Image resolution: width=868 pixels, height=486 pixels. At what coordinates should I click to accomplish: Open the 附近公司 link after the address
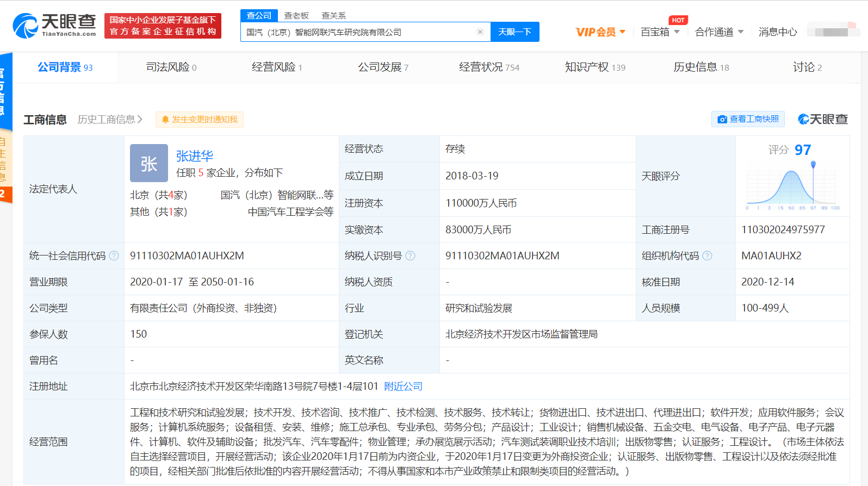(403, 387)
